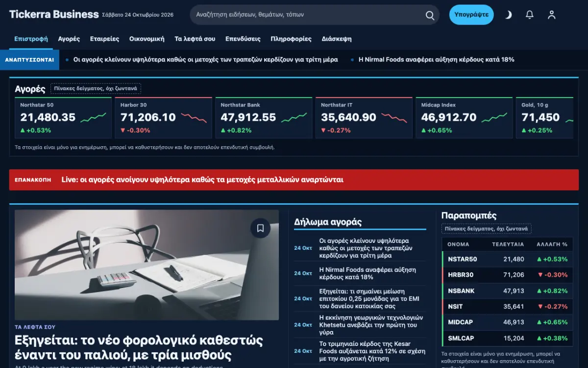The height and width of the screenshot is (368, 588).
Task: Open the Khetsetu agritech funding story
Action: (371, 325)
